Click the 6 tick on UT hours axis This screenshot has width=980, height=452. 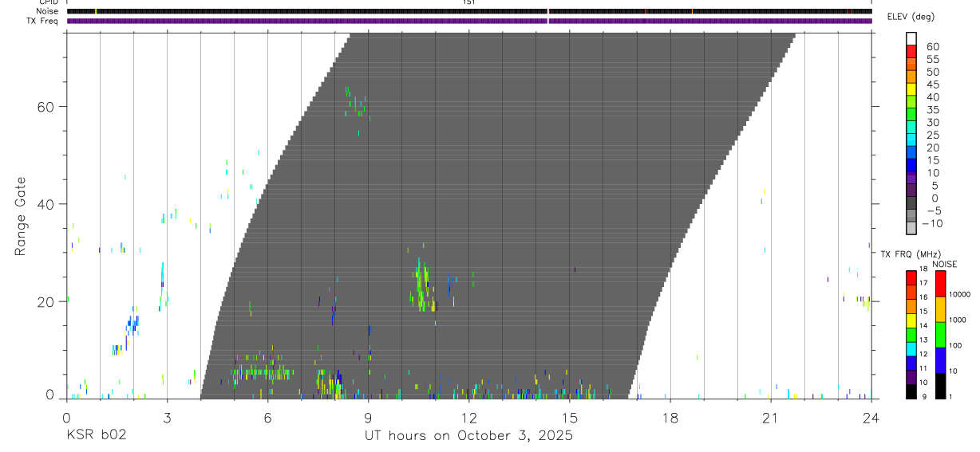pyautogui.click(x=267, y=418)
